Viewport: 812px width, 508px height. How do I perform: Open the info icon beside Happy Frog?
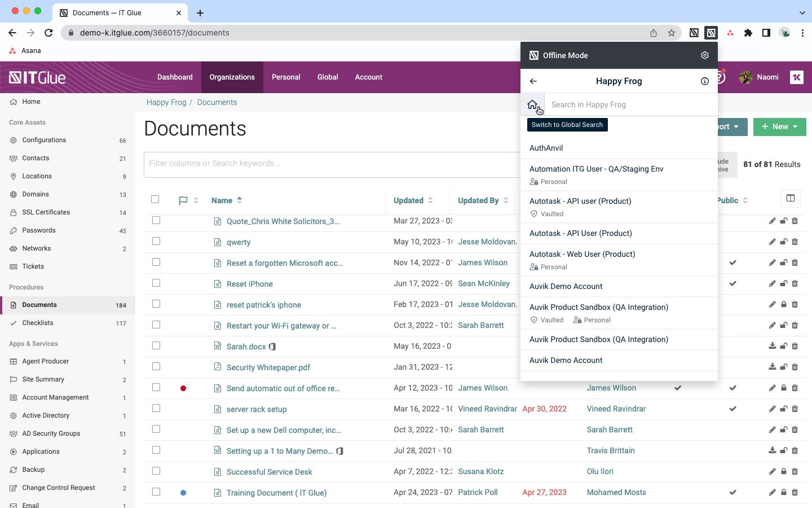click(704, 81)
